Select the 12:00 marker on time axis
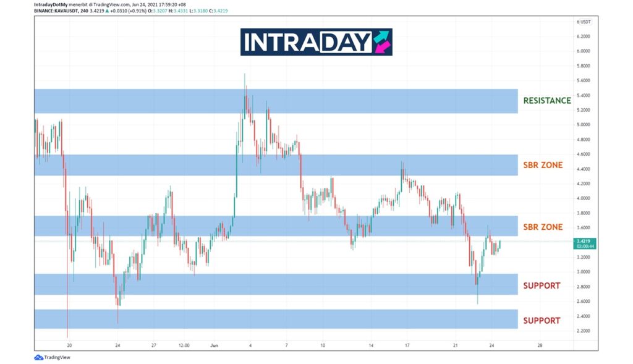Image resolution: width=633 pixels, height=364 pixels. 183,345
